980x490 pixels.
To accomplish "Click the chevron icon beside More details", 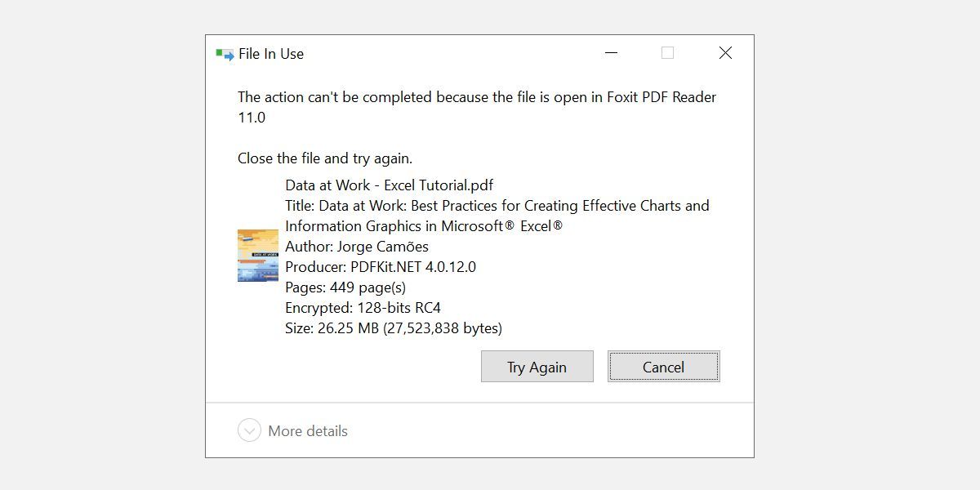I will pyautogui.click(x=248, y=430).
